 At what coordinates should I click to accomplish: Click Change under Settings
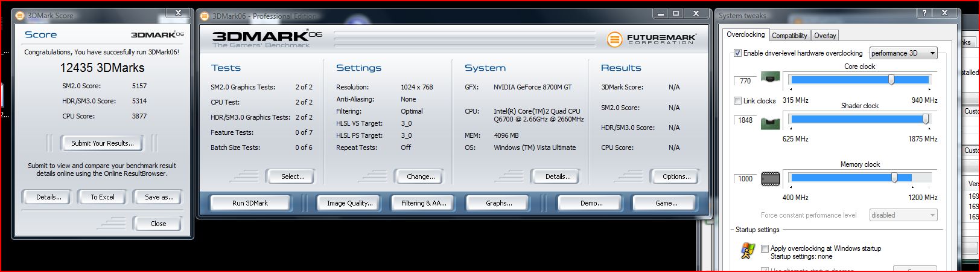[421, 176]
